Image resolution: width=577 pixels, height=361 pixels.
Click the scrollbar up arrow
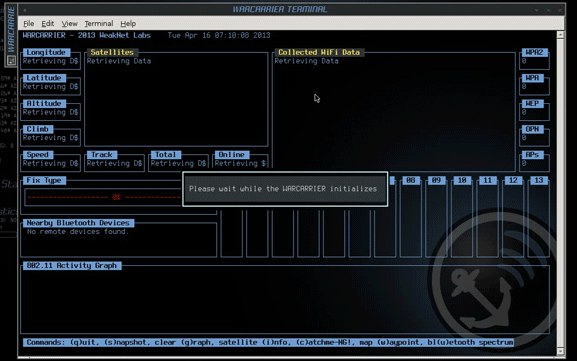[560, 35]
